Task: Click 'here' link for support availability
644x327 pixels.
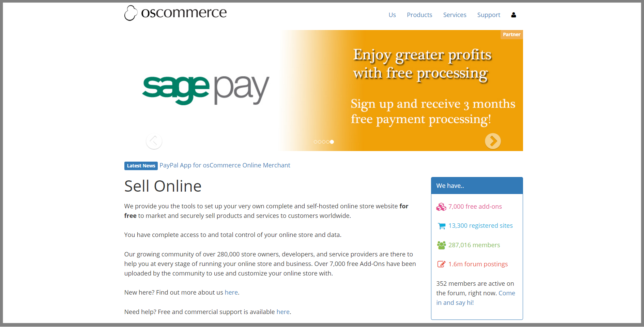Action: click(283, 312)
